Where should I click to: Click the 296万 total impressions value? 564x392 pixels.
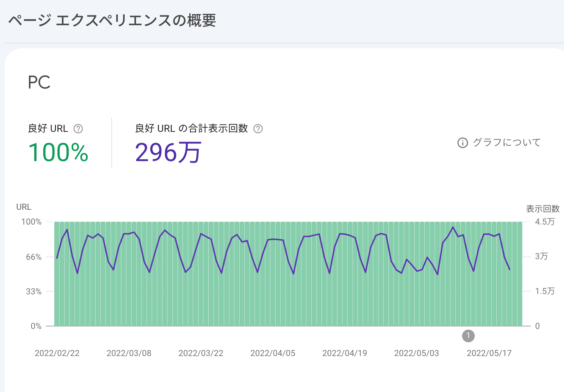coord(168,152)
